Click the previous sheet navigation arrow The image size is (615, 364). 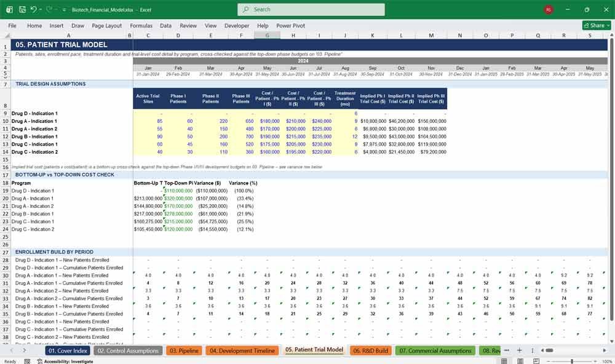(x=11, y=350)
